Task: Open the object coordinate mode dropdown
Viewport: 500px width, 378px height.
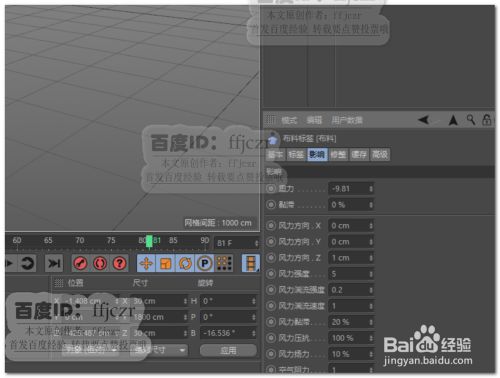Action: 90,350
